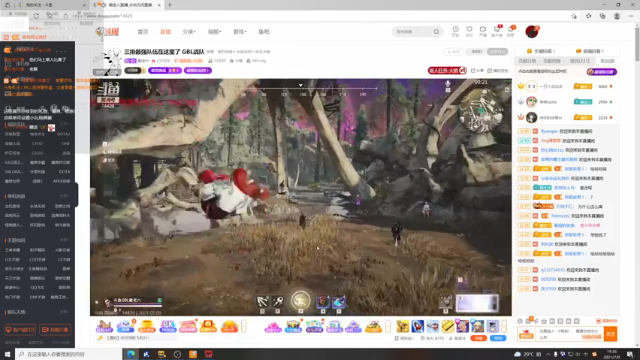
Task: Close the red new-user task banner
Action: pyautogui.click(x=462, y=71)
